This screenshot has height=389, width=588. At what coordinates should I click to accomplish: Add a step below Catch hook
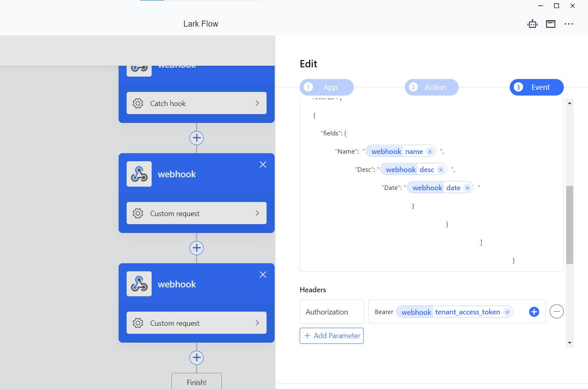tap(196, 138)
